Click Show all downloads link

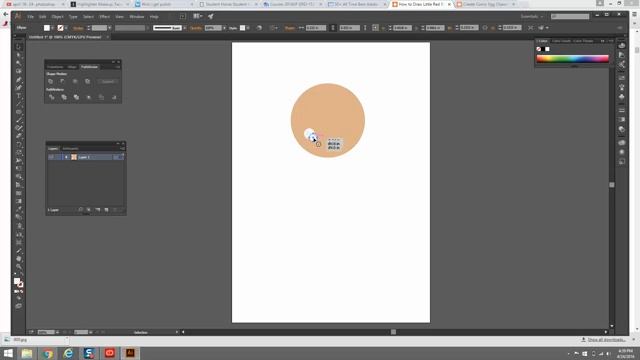(x=606, y=340)
